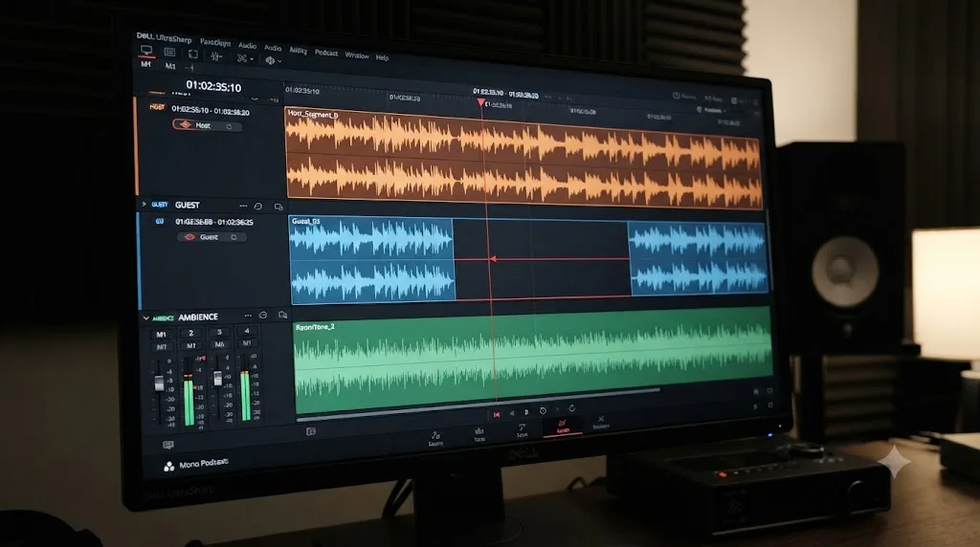Click panel icon below AMBIENCE clip start
The image size is (980, 547).
point(311,431)
